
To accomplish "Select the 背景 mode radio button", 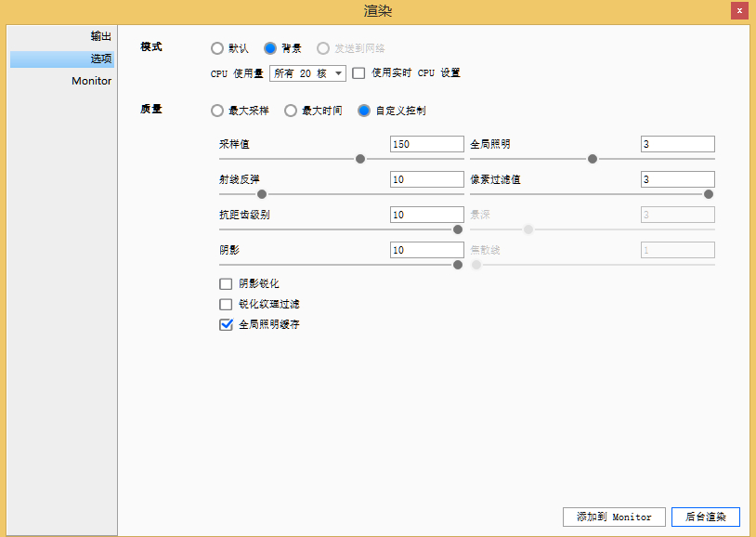I will (270, 48).
